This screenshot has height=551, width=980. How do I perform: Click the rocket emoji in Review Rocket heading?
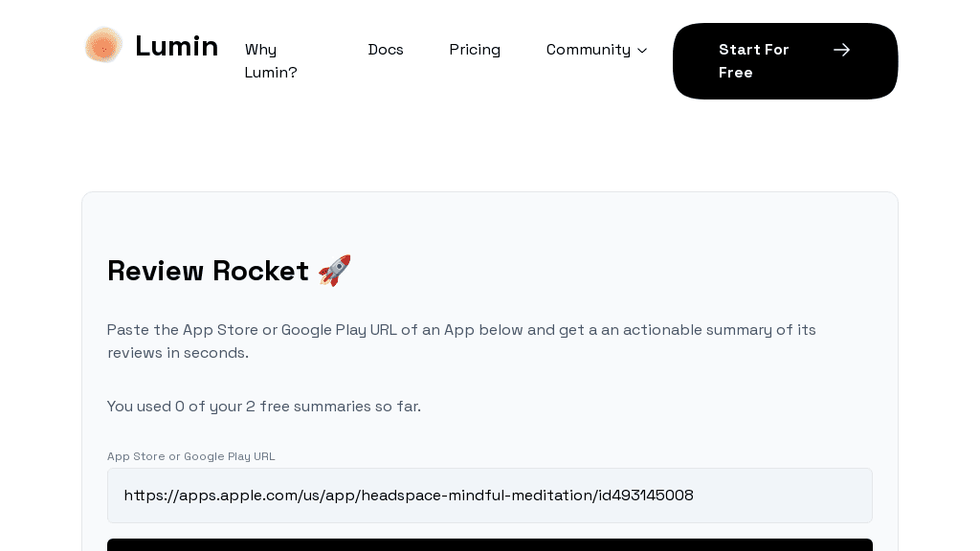tap(334, 271)
